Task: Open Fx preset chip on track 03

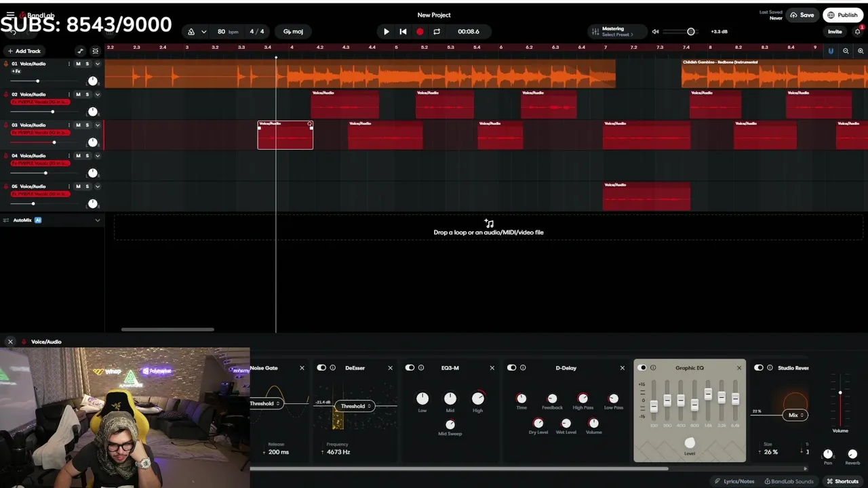Action: 40,132
